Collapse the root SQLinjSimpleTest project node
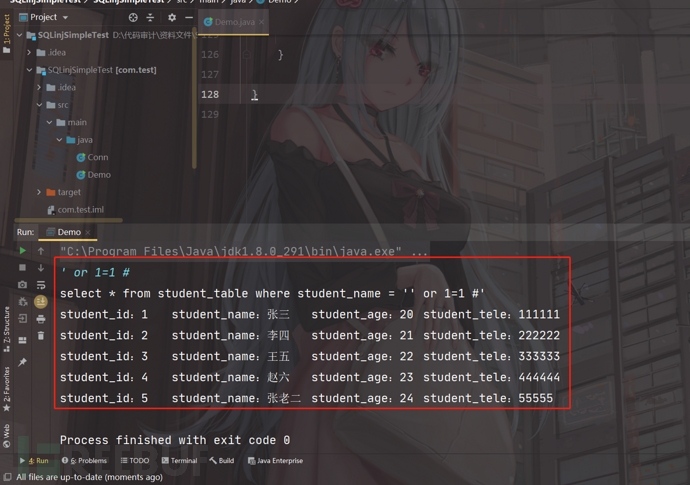This screenshot has height=485, width=690. (19, 35)
